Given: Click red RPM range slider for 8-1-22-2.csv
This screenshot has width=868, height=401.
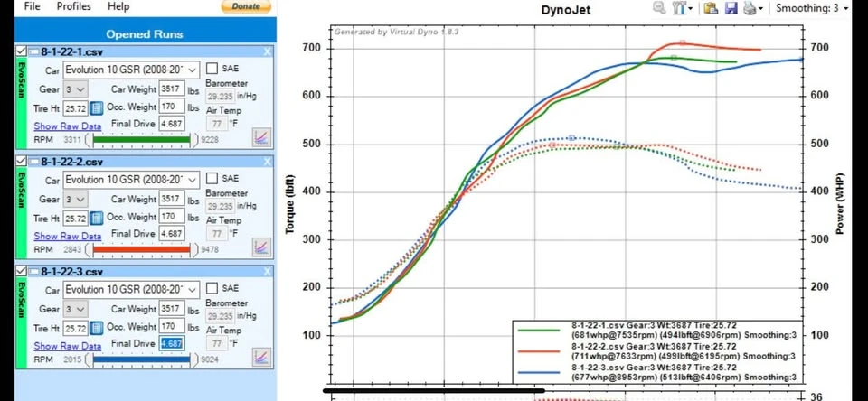Looking at the screenshot, I should (141, 250).
